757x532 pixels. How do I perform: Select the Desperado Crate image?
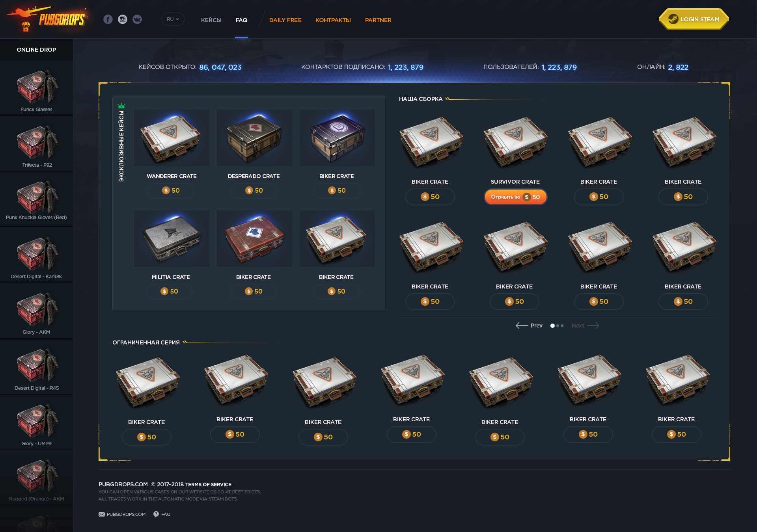(254, 138)
